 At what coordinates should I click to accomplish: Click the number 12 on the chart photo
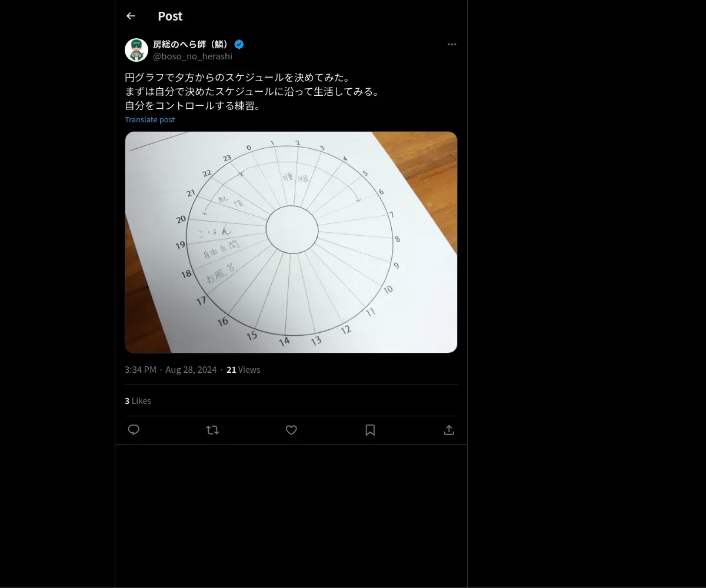pyautogui.click(x=346, y=330)
